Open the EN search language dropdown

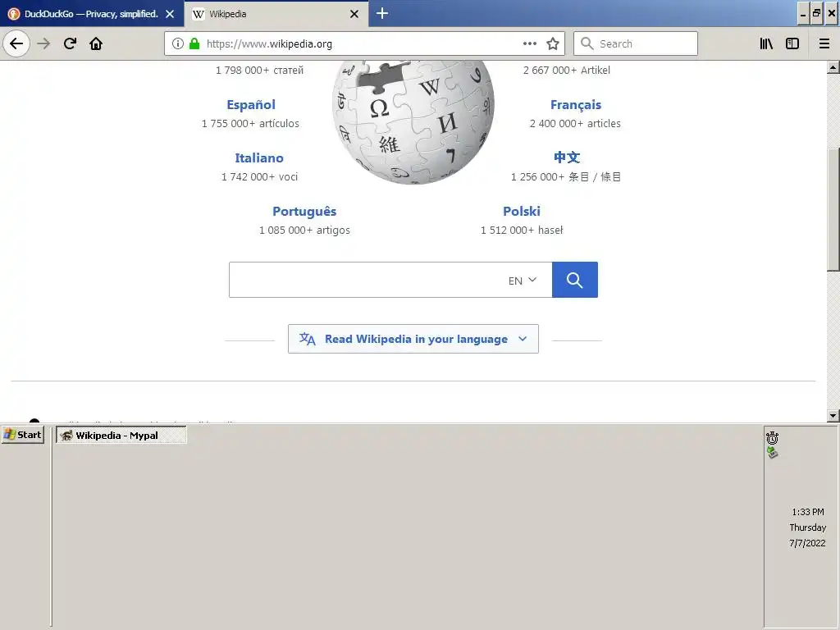pos(523,281)
